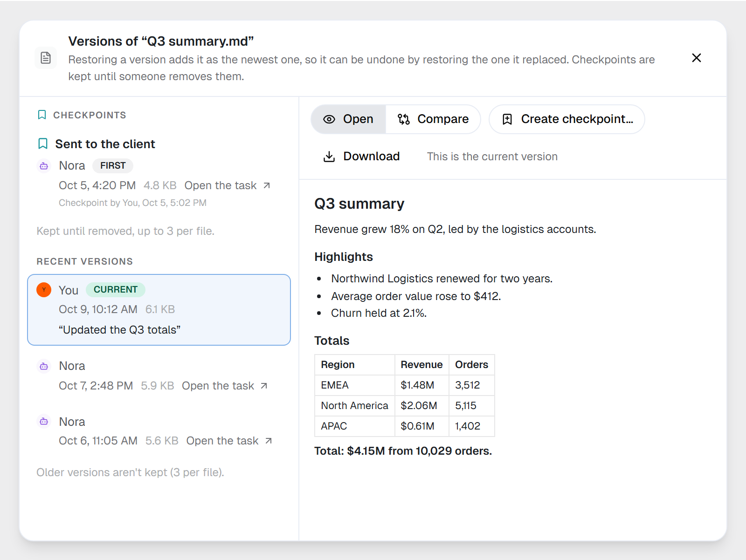Click Nora's robot avatar in the checkpoint entry
Viewport: 746px width, 560px height.
(x=44, y=166)
